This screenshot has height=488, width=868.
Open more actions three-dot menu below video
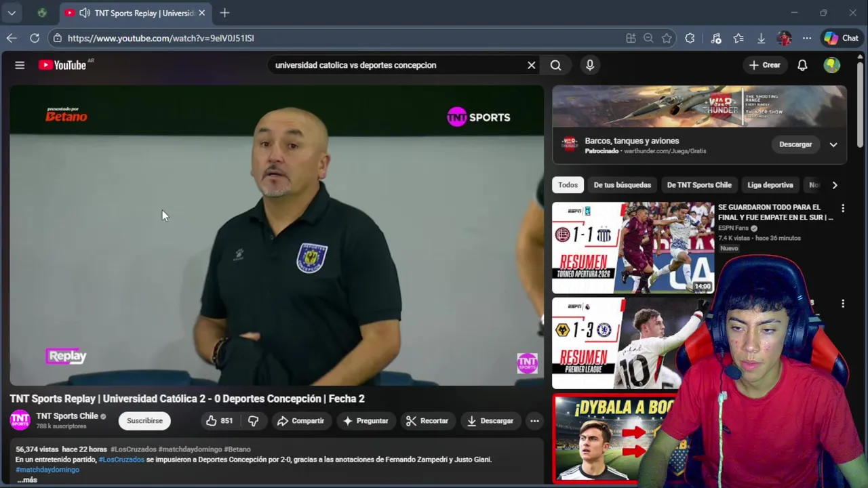(x=534, y=421)
